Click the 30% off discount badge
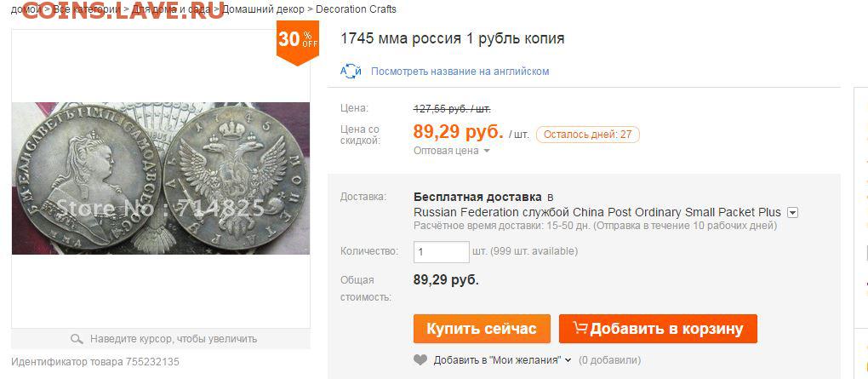Image resolution: width=868 pixels, height=379 pixels. tap(298, 43)
